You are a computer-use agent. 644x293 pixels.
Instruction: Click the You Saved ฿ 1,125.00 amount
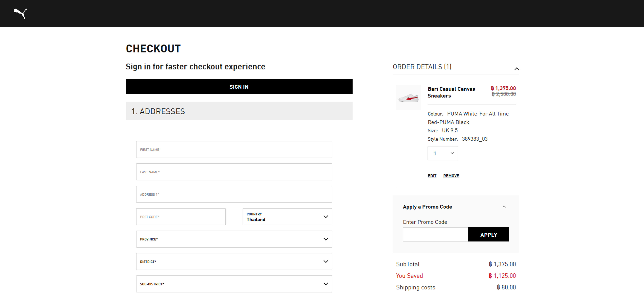click(x=502, y=276)
